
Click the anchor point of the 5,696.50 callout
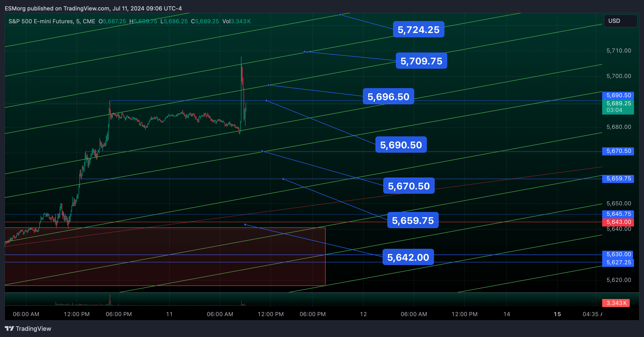[x=269, y=85]
